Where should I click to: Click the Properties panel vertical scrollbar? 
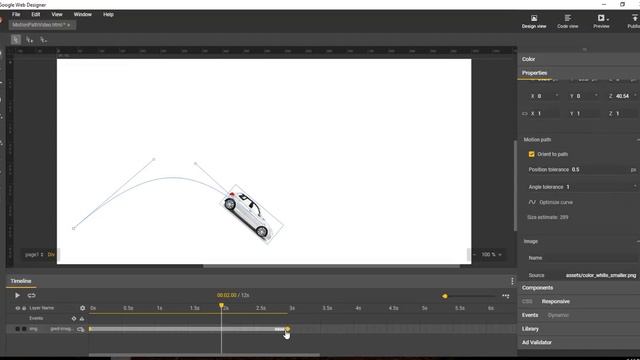(515, 185)
